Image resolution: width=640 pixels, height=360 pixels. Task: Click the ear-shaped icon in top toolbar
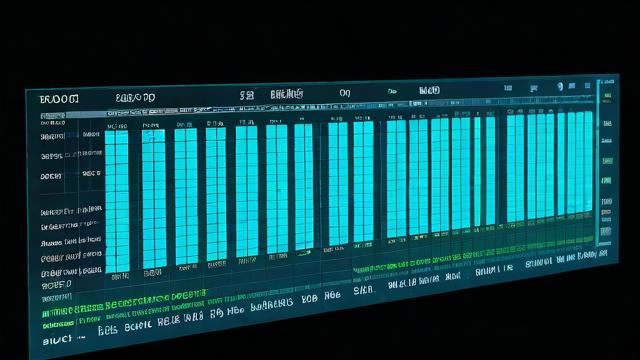[560, 87]
